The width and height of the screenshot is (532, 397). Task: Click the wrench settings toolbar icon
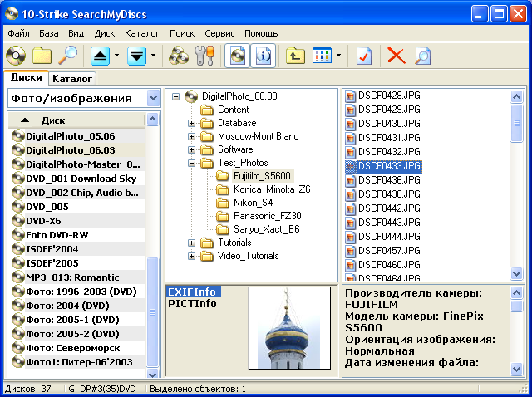coord(204,56)
